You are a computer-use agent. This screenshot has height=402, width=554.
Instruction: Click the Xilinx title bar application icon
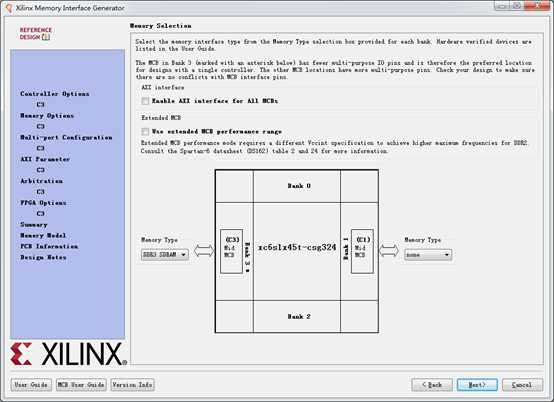click(x=8, y=8)
